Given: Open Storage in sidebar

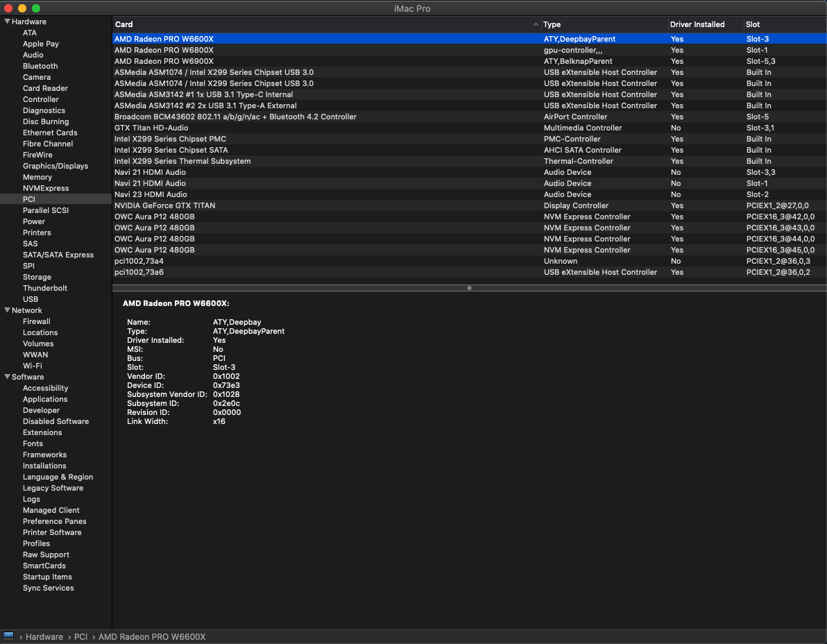Looking at the screenshot, I should pos(37,276).
